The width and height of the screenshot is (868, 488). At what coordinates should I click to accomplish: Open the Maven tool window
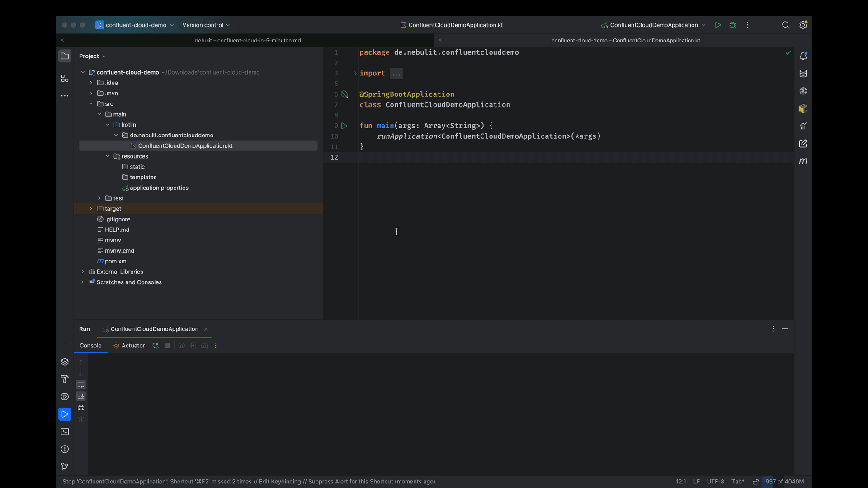[x=803, y=161]
